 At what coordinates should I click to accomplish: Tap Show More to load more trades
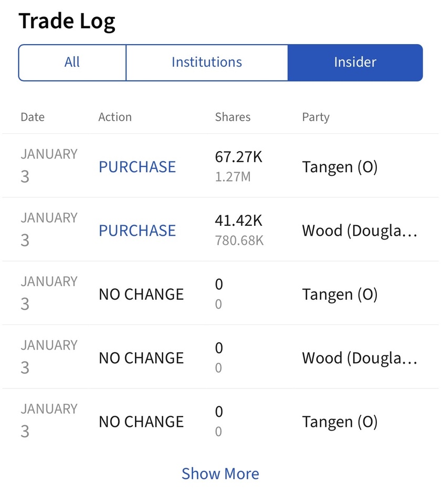tap(220, 474)
